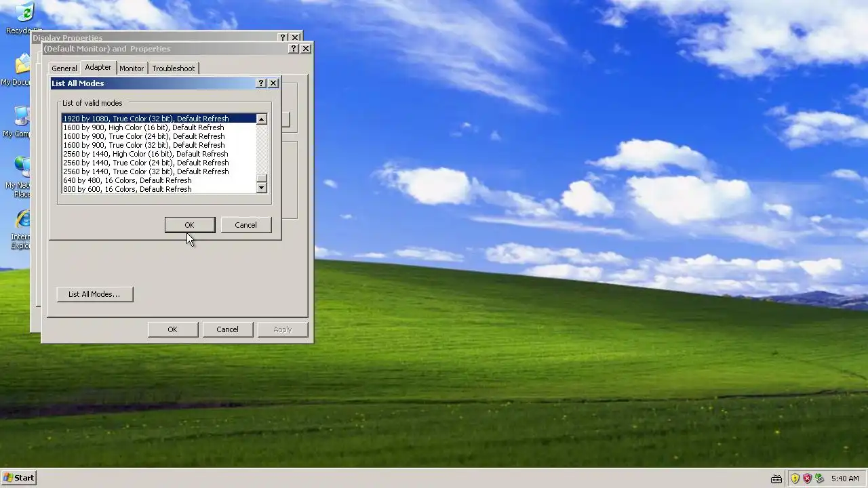Select 1920 by 1080, True Color (32 bit)
Screen dimensions: 868x488
159,119
